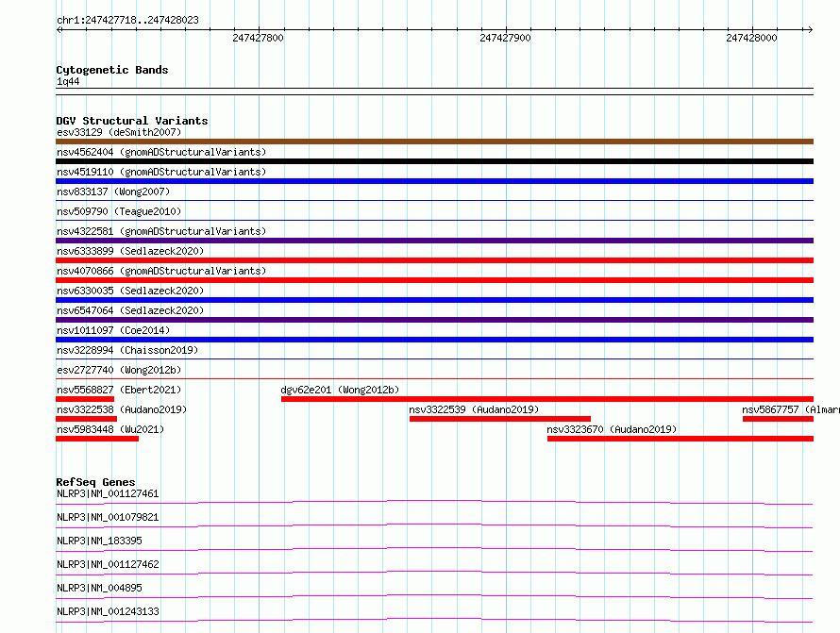Click the esv33129 (deSmith2007) variant label
The width and height of the screenshot is (840, 633).
pyautogui.click(x=119, y=132)
